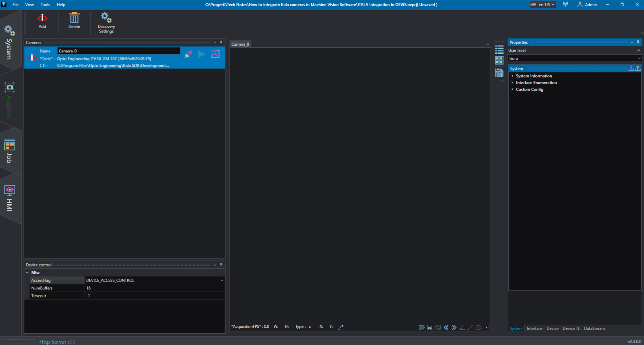Switch to the System properties tab
Image resolution: width=644 pixels, height=345 pixels.
point(516,329)
